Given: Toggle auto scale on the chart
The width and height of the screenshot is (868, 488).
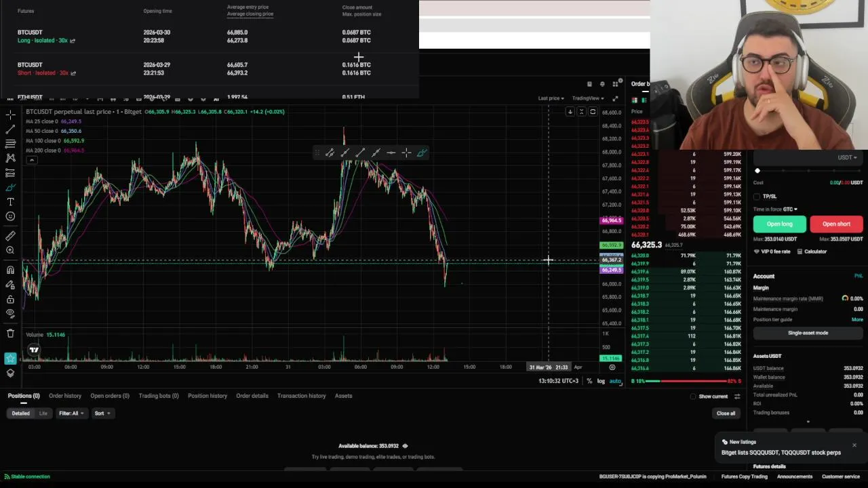Looking at the screenshot, I should [x=615, y=381].
